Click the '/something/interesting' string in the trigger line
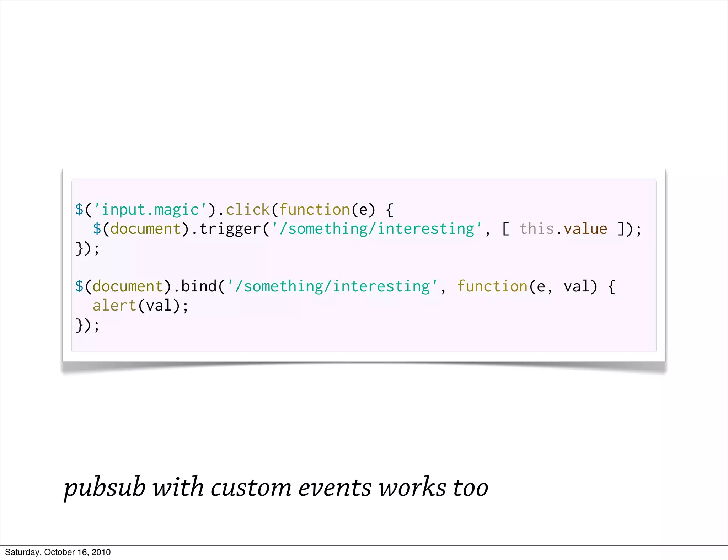 (x=377, y=229)
